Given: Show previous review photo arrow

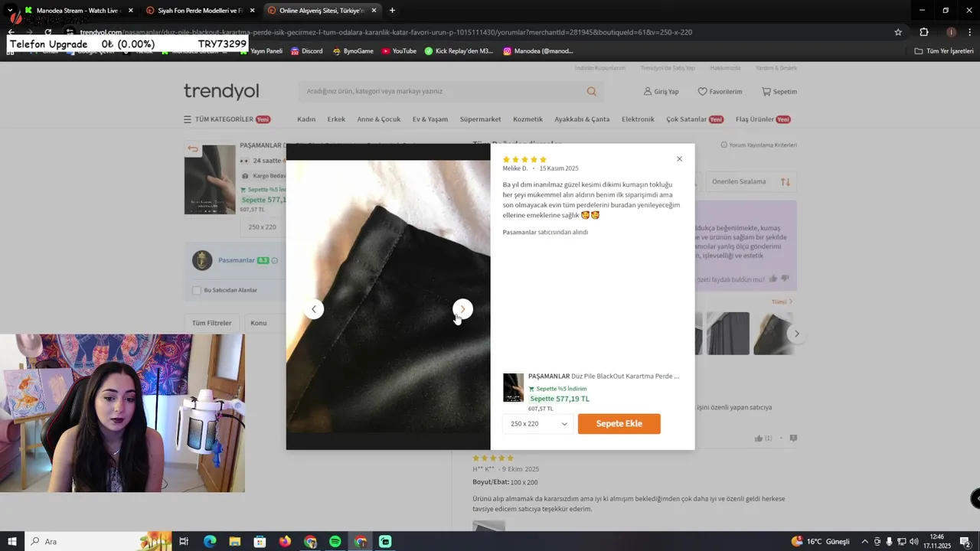Looking at the screenshot, I should [314, 309].
